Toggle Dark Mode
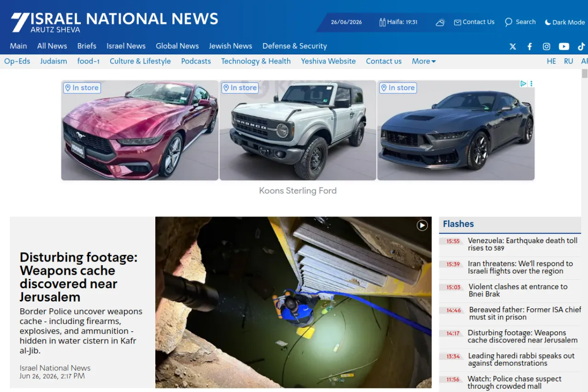Screen dimensions: 588x392 tap(565, 22)
